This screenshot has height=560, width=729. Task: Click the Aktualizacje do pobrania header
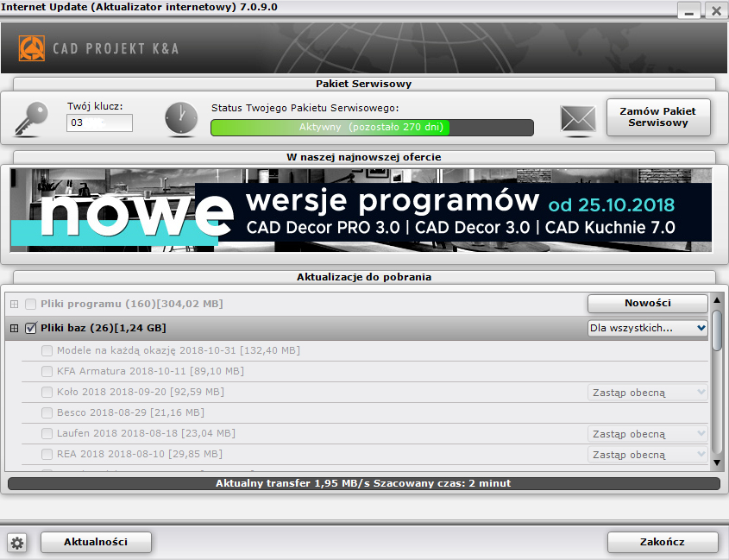tap(364, 277)
